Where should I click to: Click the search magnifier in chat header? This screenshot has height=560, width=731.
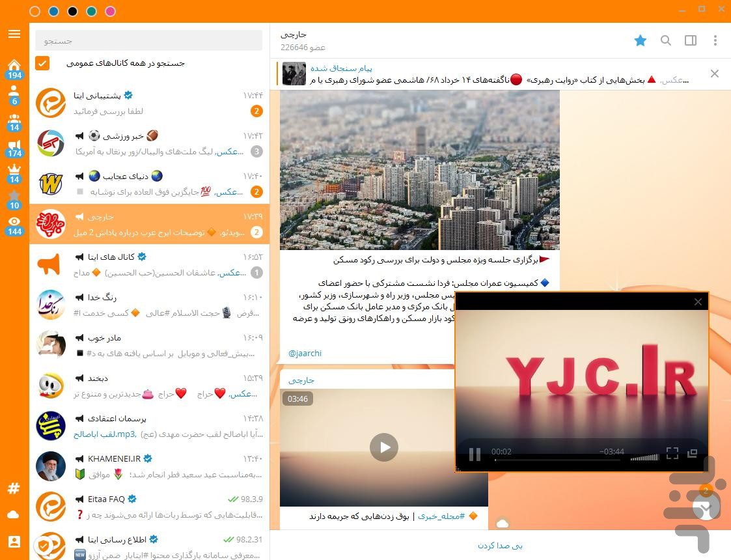[x=666, y=40]
